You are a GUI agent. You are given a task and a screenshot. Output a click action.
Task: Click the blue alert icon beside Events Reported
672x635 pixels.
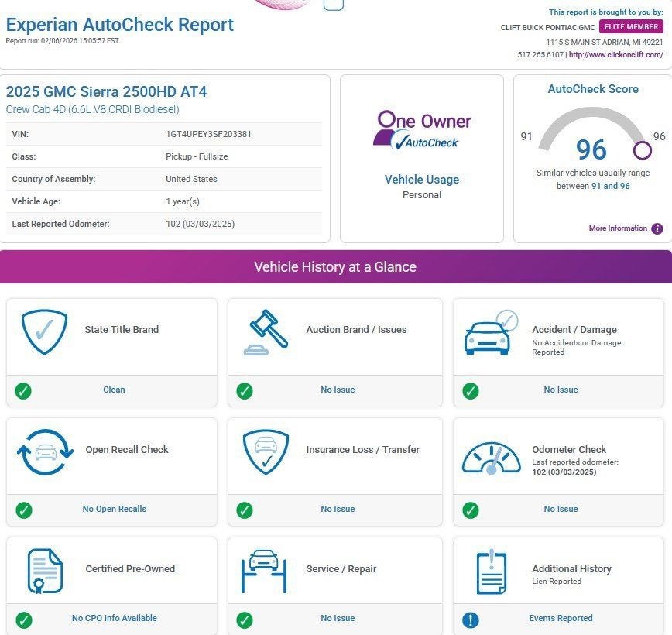470,620
